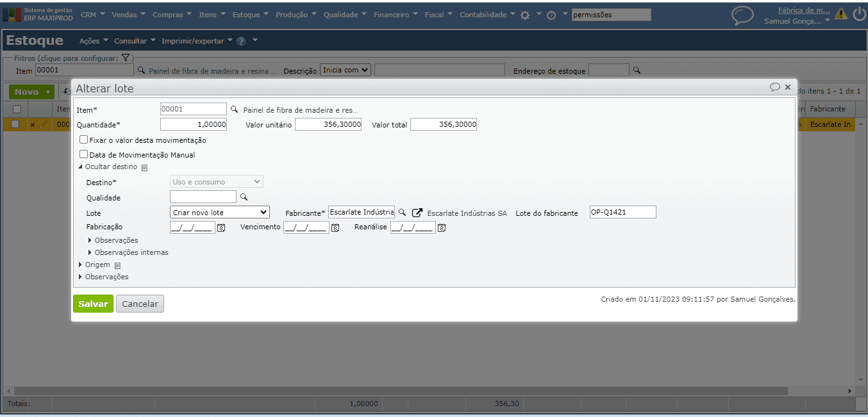Close the Alterar lote dialog
Viewport: 868px width, 417px height.
[788, 87]
